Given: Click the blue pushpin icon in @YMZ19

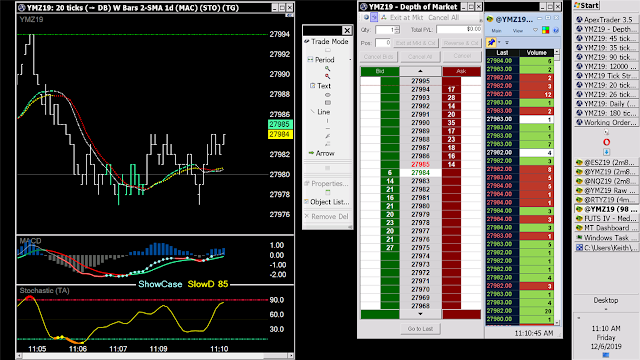Looking at the screenshot, I should click(491, 42).
